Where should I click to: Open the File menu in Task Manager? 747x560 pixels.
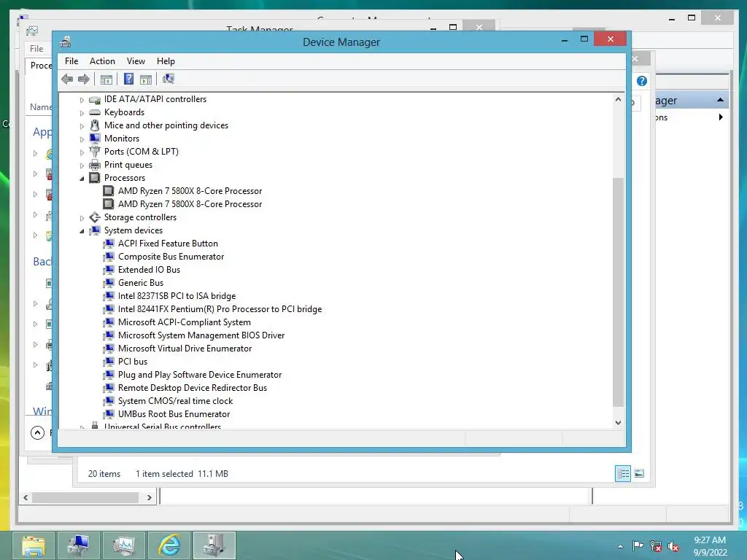[x=36, y=49]
